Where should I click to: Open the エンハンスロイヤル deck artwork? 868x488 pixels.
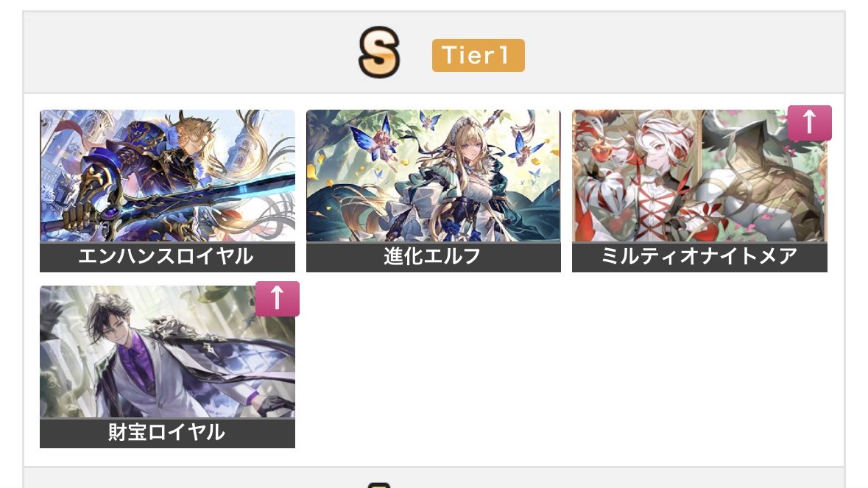click(x=167, y=175)
